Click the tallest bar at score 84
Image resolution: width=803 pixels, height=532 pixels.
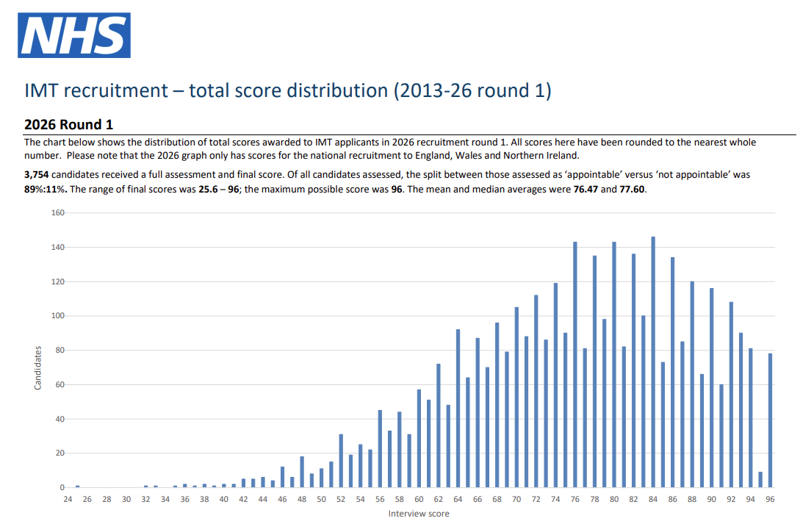point(653,362)
